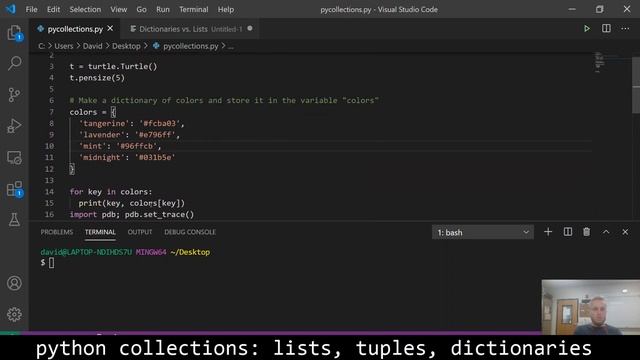Click 'pdb.set_trace()' on line 16
The width and height of the screenshot is (640, 360).
159,215
